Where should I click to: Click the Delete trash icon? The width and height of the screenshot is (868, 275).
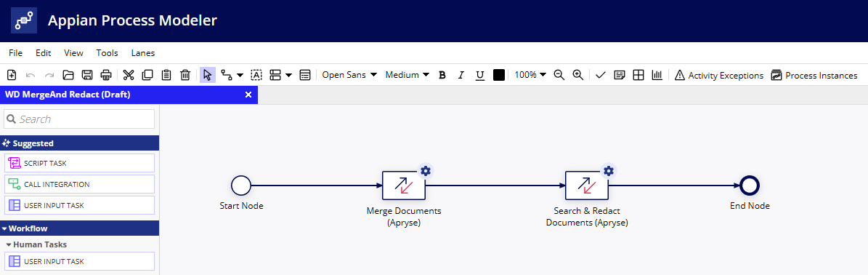[x=185, y=75]
